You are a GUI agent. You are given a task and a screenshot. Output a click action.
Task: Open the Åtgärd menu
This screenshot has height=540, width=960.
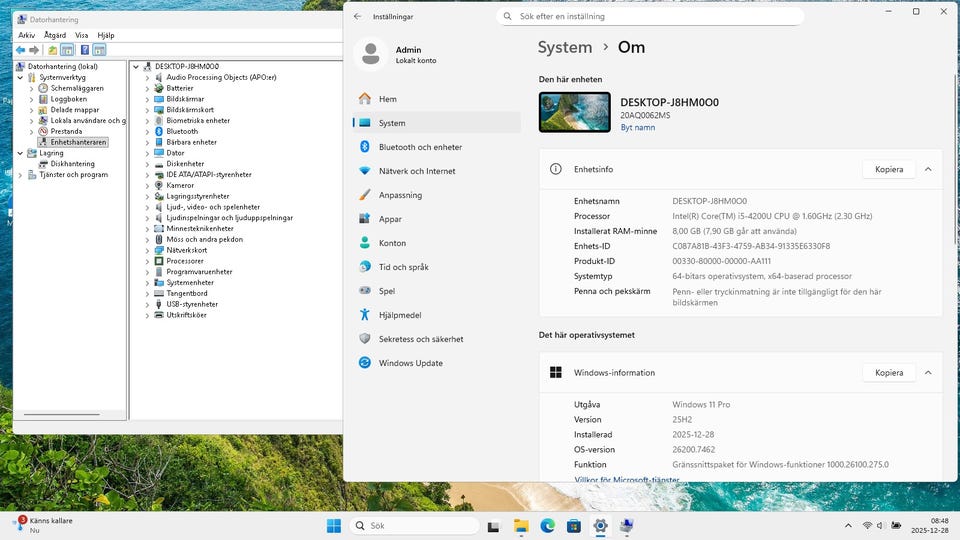click(55, 35)
